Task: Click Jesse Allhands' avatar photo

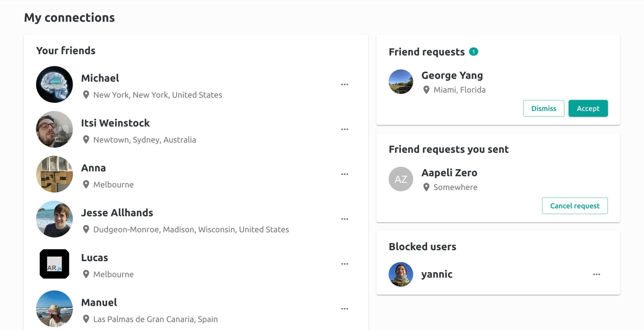Action: [x=54, y=219]
